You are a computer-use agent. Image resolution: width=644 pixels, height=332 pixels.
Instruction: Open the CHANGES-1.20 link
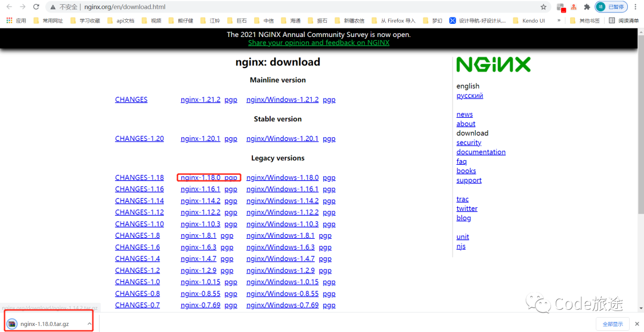tap(139, 139)
